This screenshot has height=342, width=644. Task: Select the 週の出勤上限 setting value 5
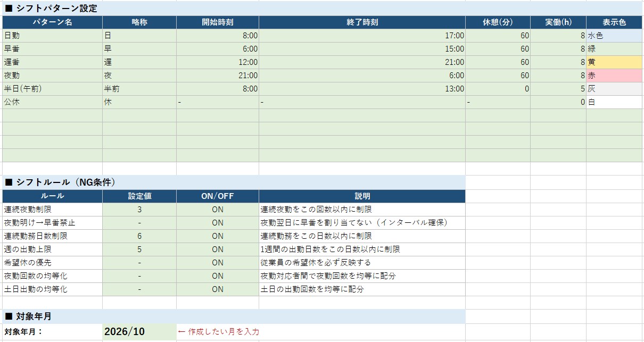[139, 249]
